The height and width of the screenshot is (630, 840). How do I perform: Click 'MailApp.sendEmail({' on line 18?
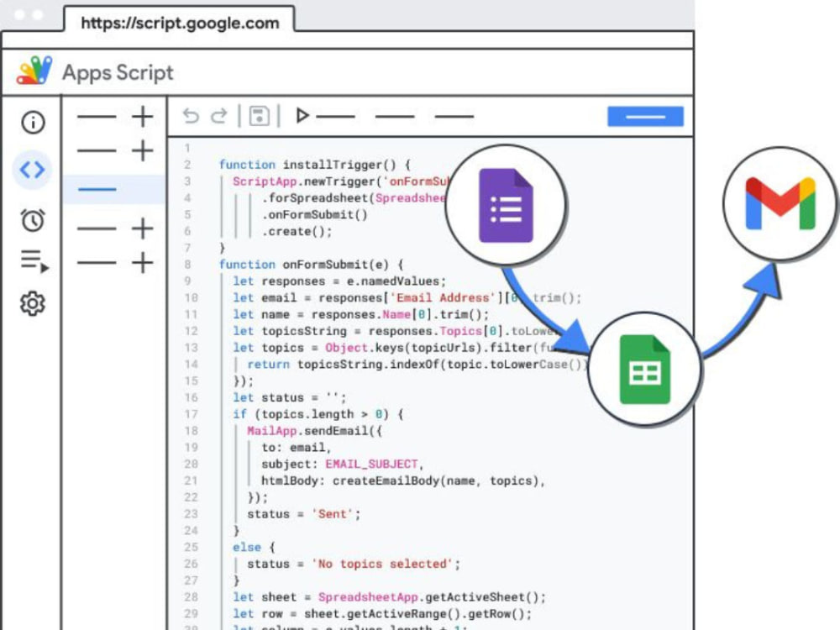[314, 431]
